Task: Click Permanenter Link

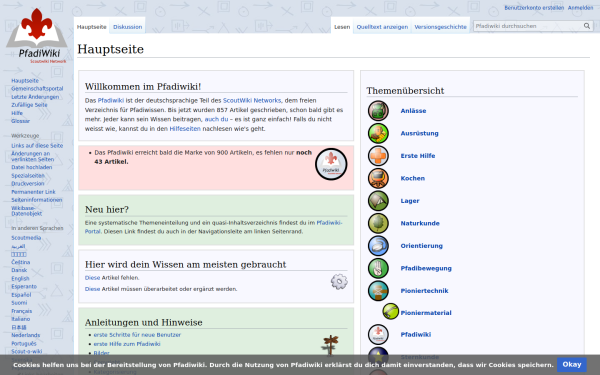Action: click(x=33, y=192)
